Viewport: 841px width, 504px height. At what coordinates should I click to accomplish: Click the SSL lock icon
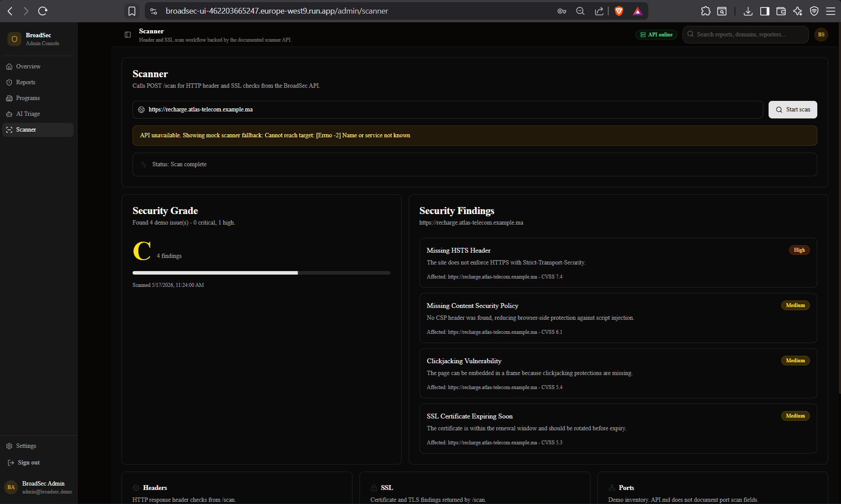(374, 488)
